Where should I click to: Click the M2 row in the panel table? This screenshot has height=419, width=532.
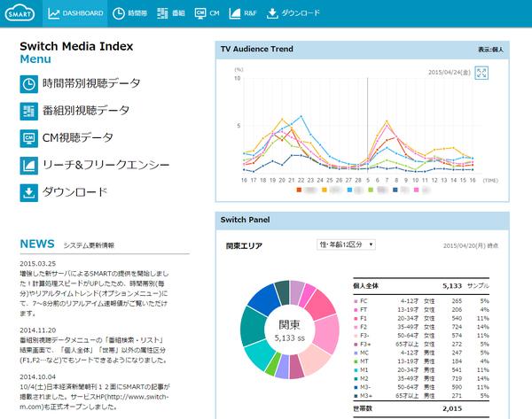click(421, 378)
